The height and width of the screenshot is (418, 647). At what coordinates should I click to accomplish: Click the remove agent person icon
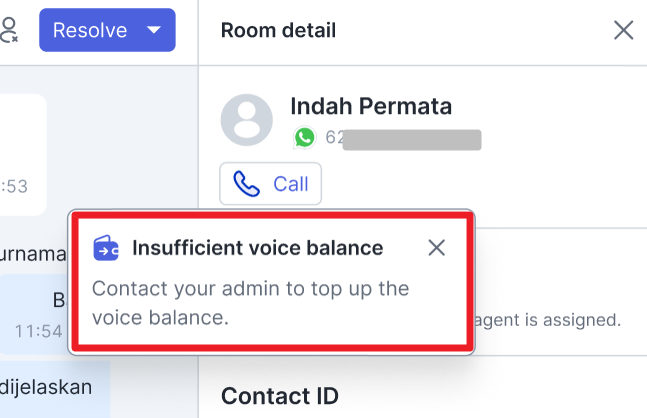pyautogui.click(x=8, y=30)
